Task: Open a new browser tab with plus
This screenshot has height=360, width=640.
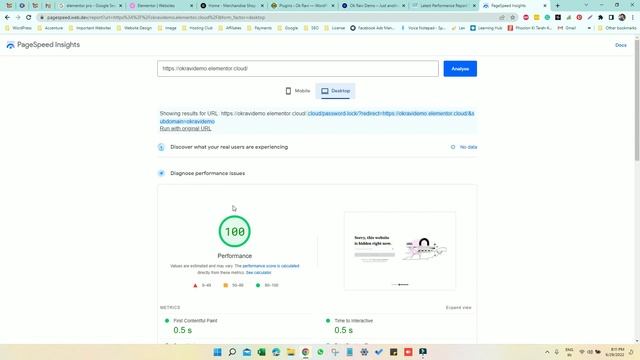Action: (558, 6)
